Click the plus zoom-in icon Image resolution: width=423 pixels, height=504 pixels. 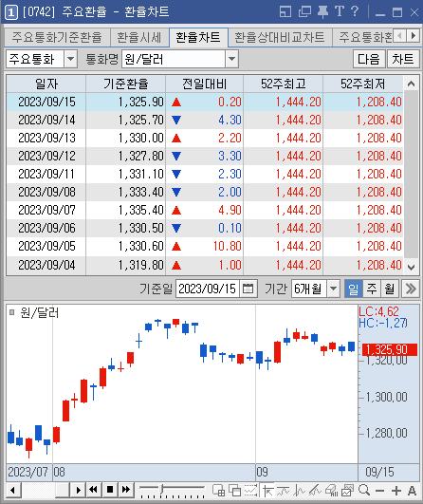(x=396, y=491)
